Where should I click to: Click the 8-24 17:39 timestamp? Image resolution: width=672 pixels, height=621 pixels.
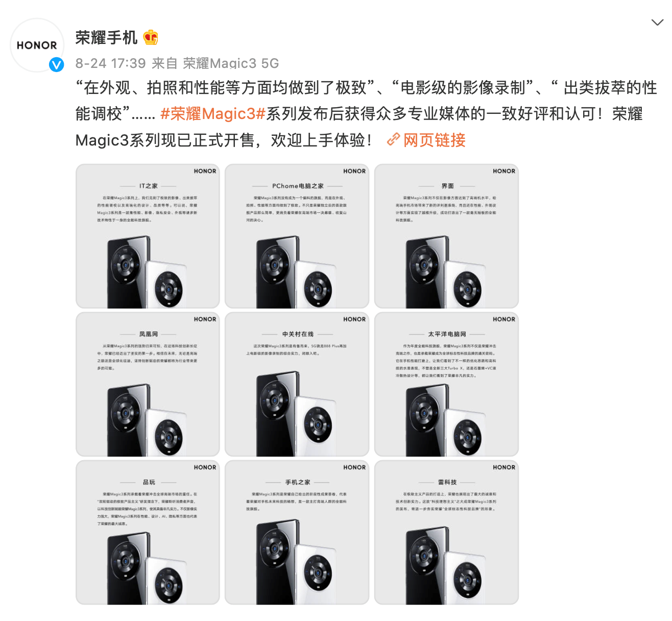[x=111, y=63]
